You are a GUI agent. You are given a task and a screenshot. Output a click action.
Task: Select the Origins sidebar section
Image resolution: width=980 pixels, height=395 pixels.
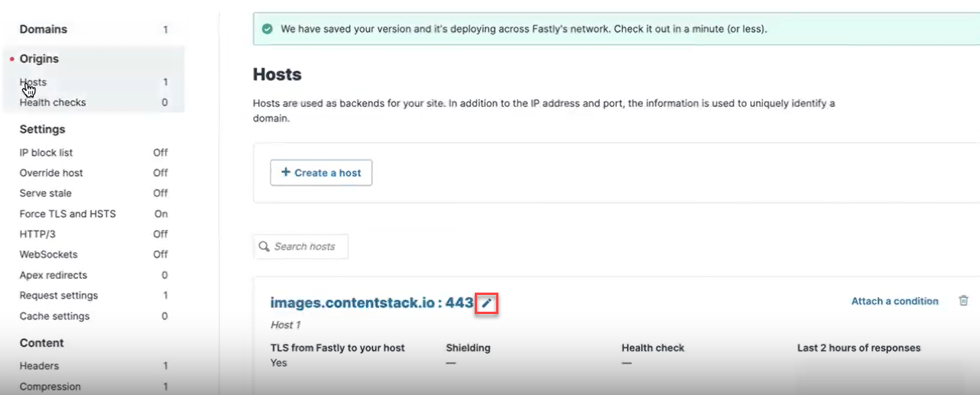[x=39, y=59]
